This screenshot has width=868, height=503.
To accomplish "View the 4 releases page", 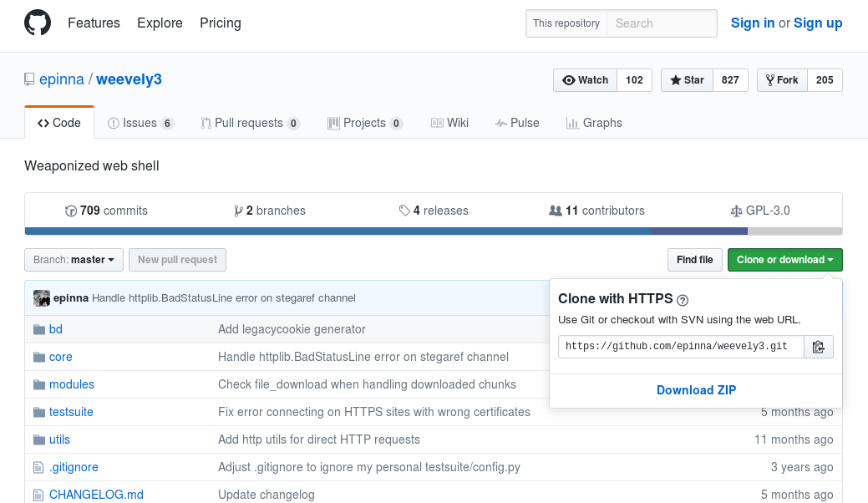I will 434,211.
